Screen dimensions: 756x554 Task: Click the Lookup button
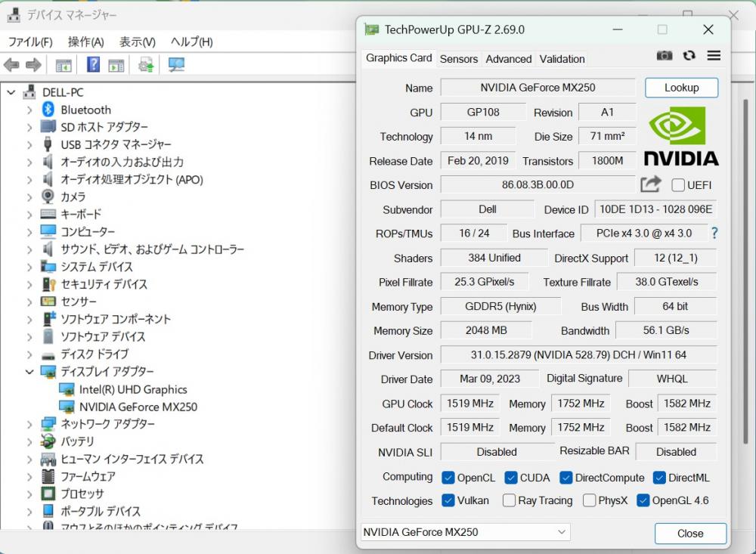pos(681,88)
